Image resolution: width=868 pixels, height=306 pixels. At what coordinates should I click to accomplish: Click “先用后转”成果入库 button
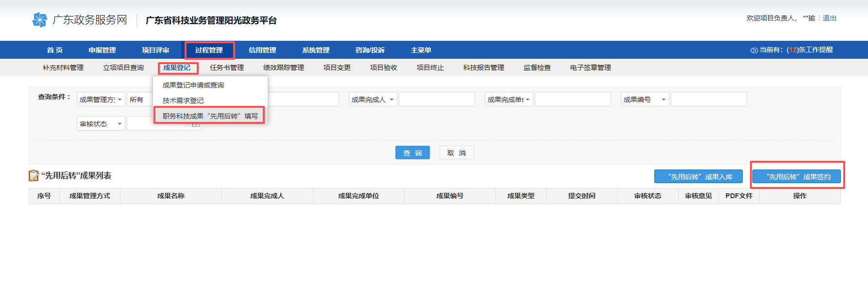coord(698,176)
